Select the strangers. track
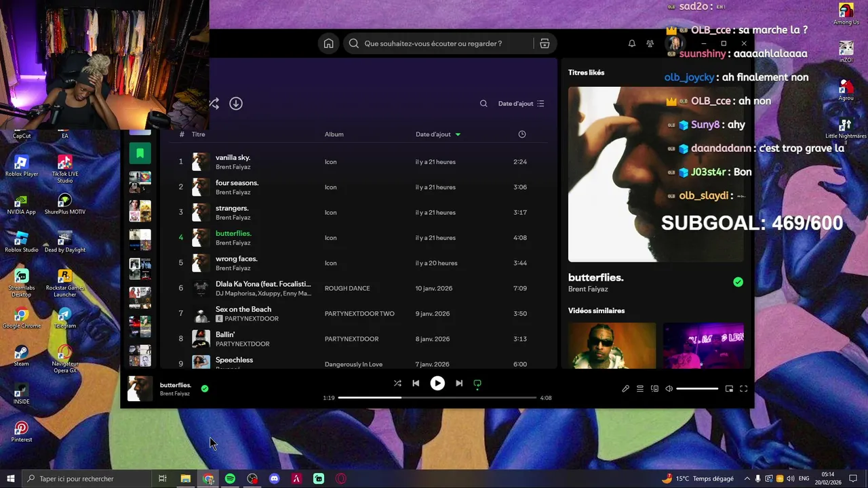Screen dimensions: 868x488 [358, 212]
